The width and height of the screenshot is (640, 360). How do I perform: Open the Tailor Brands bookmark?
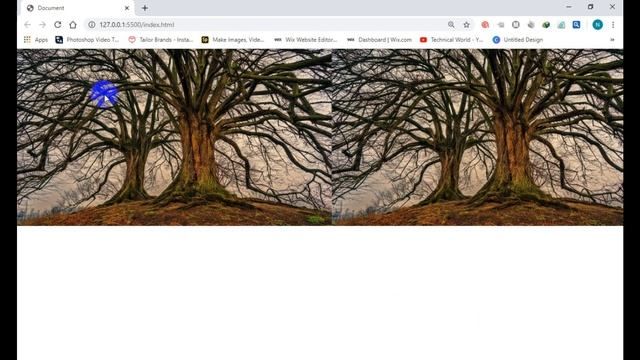point(161,40)
